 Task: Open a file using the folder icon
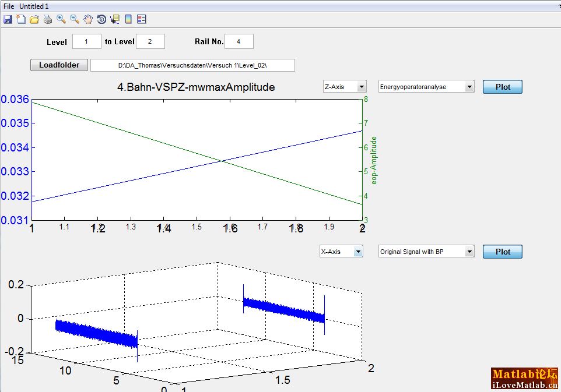(34, 19)
